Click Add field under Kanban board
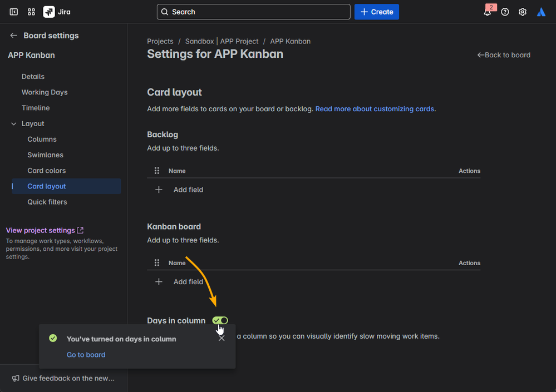Image resolution: width=556 pixels, height=392 pixels. [x=188, y=282]
